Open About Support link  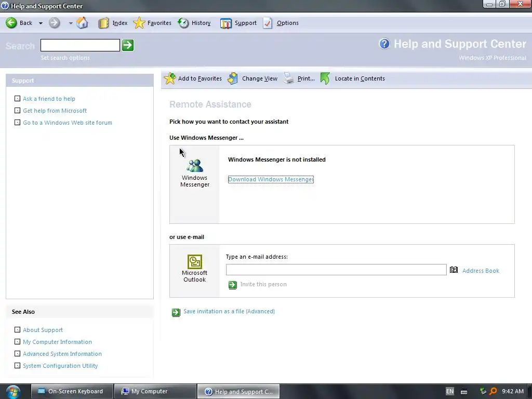43,330
